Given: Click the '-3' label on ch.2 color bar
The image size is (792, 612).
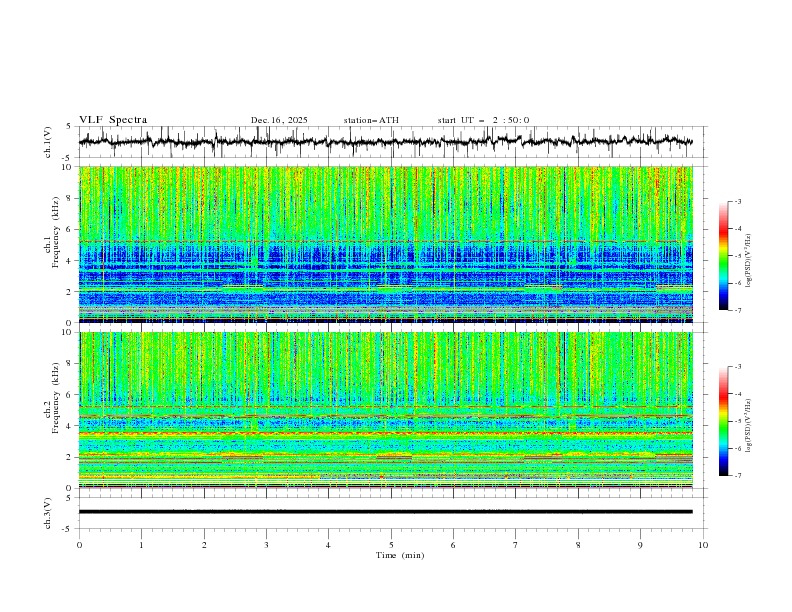Looking at the screenshot, I should [x=737, y=367].
